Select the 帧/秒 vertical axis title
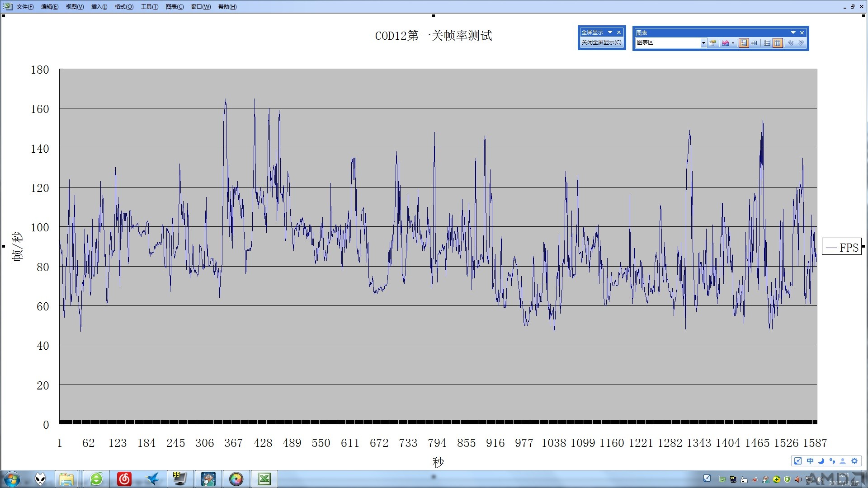868x488 pixels. (18, 247)
